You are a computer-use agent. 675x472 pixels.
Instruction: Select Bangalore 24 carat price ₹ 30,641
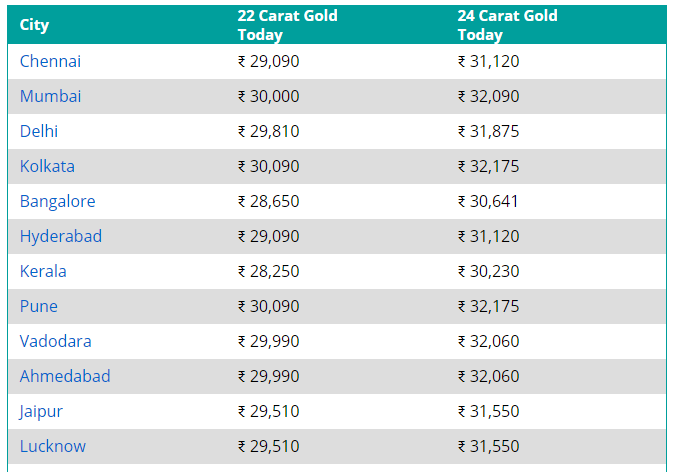(x=488, y=201)
